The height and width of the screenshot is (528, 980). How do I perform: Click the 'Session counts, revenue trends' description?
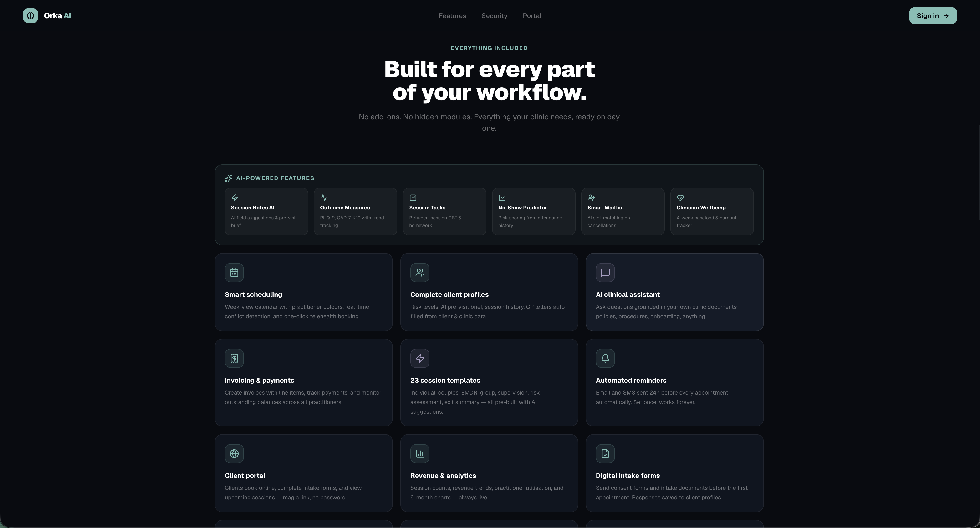pos(487,493)
